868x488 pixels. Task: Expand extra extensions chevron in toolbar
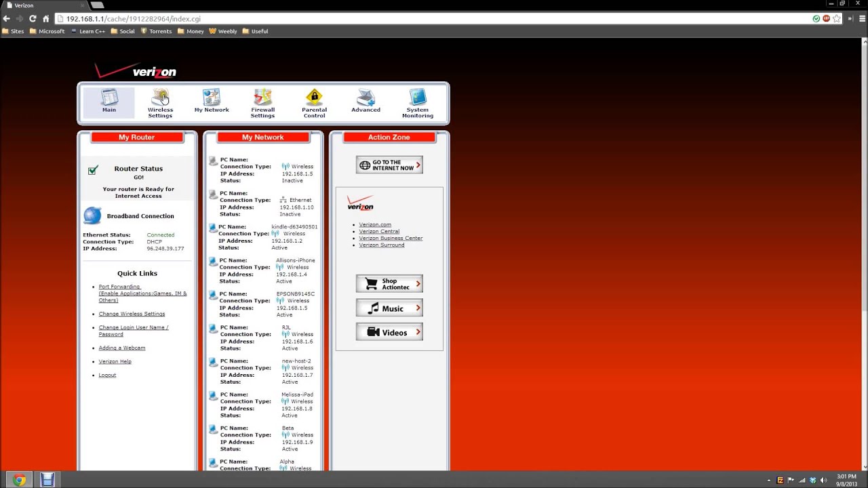850,18
